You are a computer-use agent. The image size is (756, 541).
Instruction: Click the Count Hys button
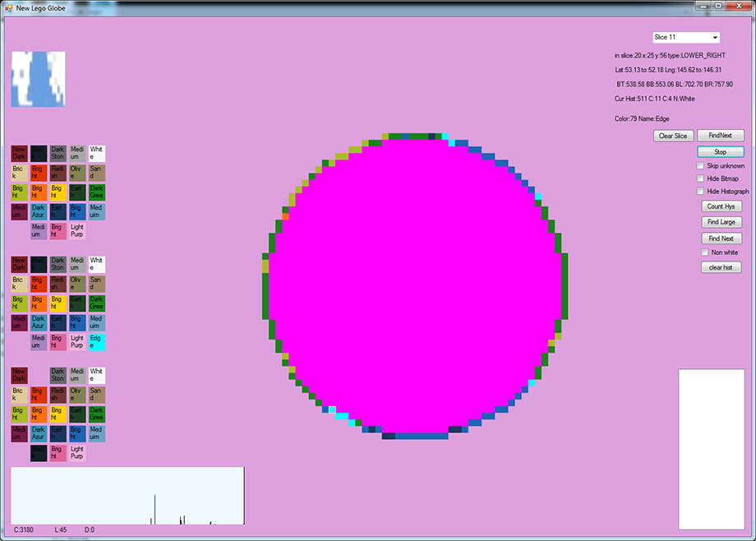coord(721,206)
